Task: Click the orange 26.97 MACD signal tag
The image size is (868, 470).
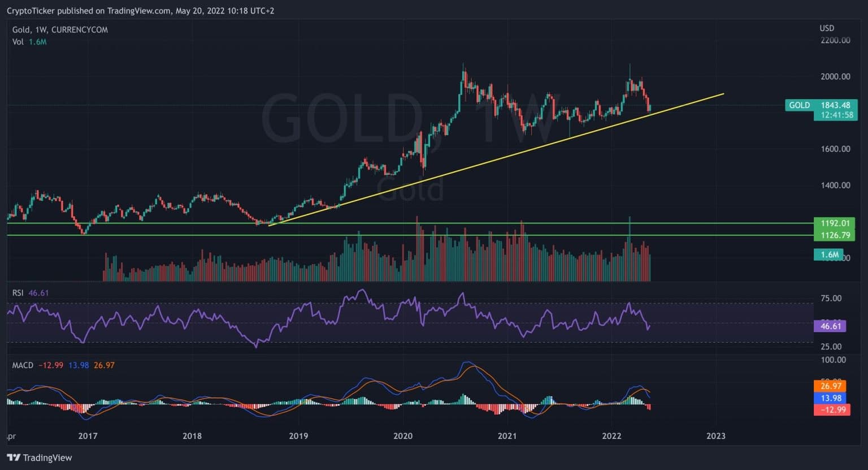Action: point(831,386)
